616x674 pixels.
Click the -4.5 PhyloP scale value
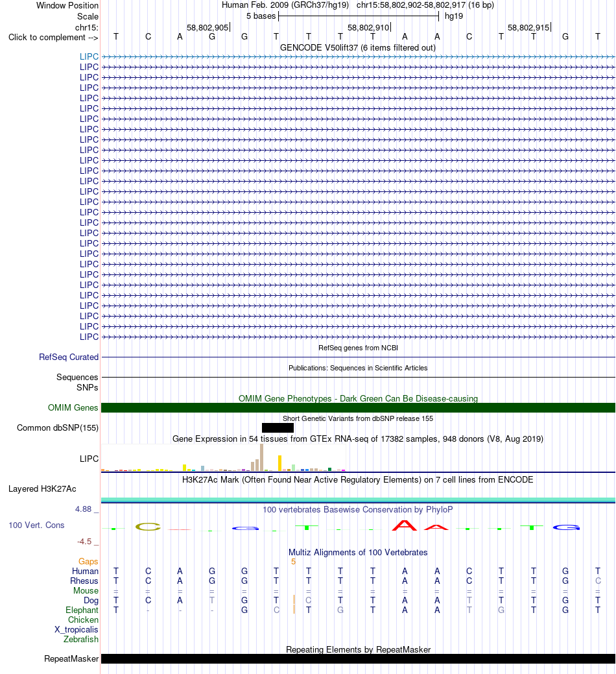click(84, 541)
